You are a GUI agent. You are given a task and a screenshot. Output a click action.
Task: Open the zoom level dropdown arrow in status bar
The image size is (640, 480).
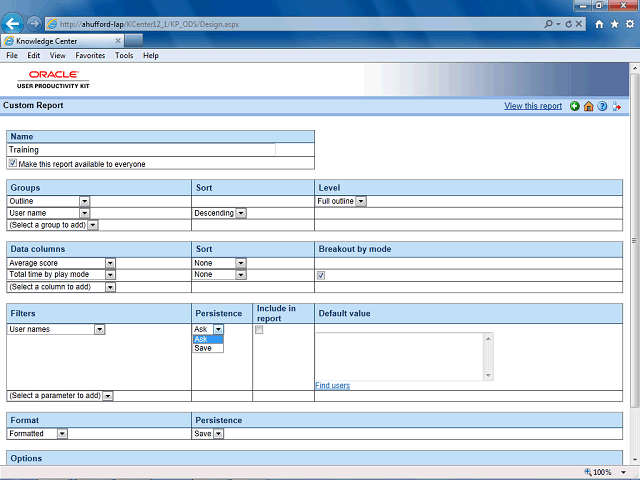[623, 472]
